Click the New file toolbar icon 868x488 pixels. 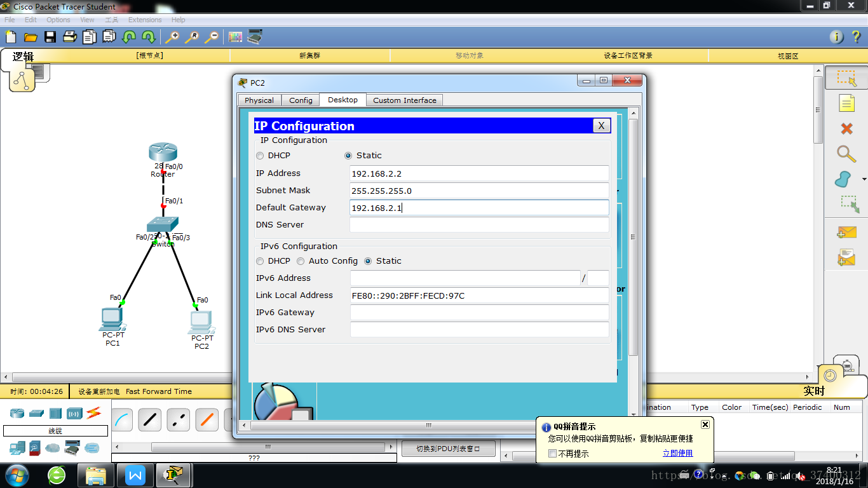pyautogui.click(x=11, y=37)
